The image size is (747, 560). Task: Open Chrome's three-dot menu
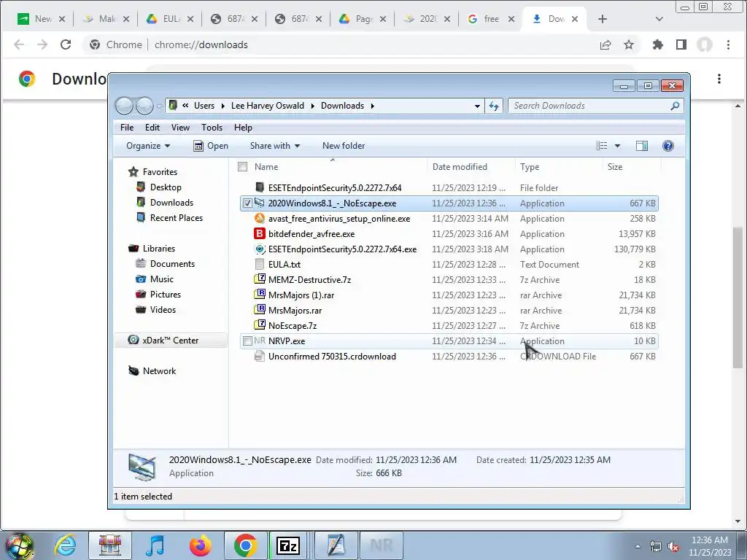[728, 44]
